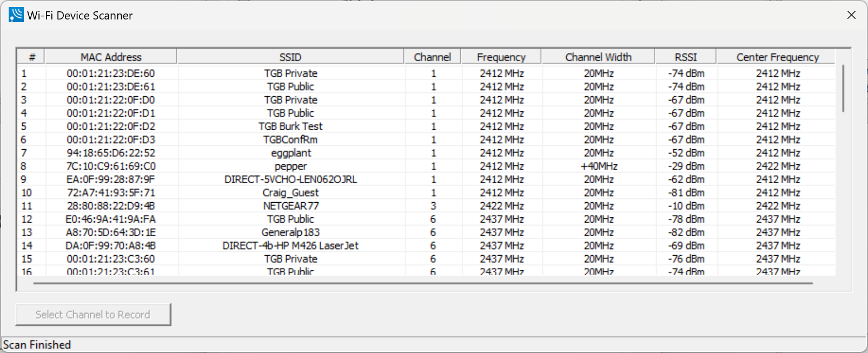Select the DIRECT-5VCHO-LEN062OJRL network
This screenshot has width=868, height=353.
click(290, 179)
